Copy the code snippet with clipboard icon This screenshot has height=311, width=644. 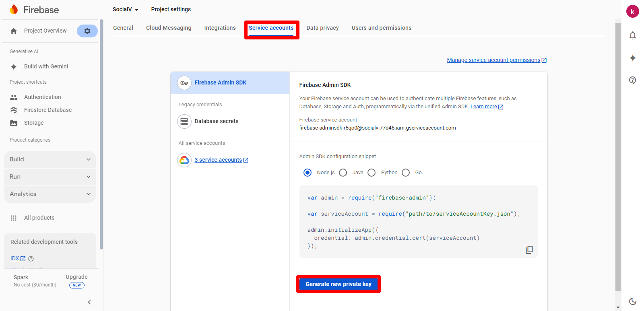point(529,250)
